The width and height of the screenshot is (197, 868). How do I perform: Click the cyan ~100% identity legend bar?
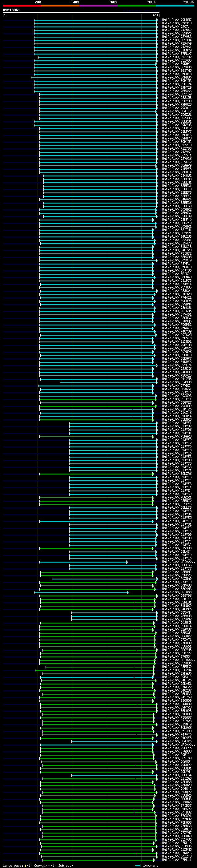[175, 6]
